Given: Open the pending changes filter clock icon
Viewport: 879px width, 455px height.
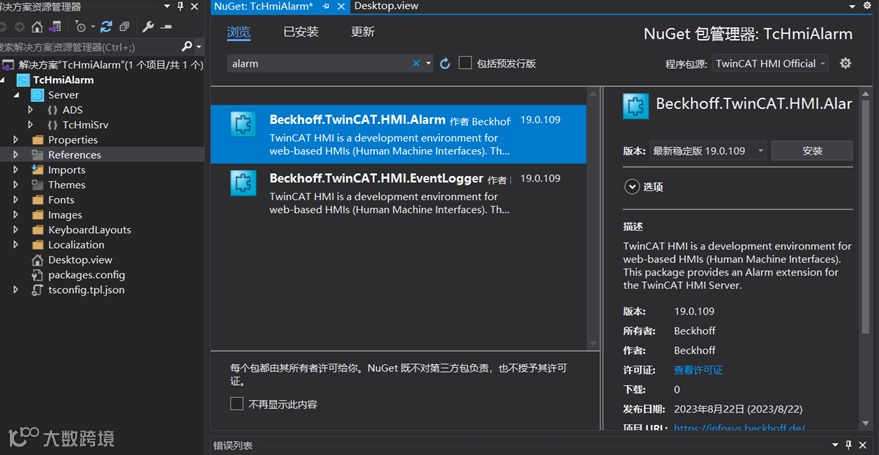Looking at the screenshot, I should click(x=80, y=26).
